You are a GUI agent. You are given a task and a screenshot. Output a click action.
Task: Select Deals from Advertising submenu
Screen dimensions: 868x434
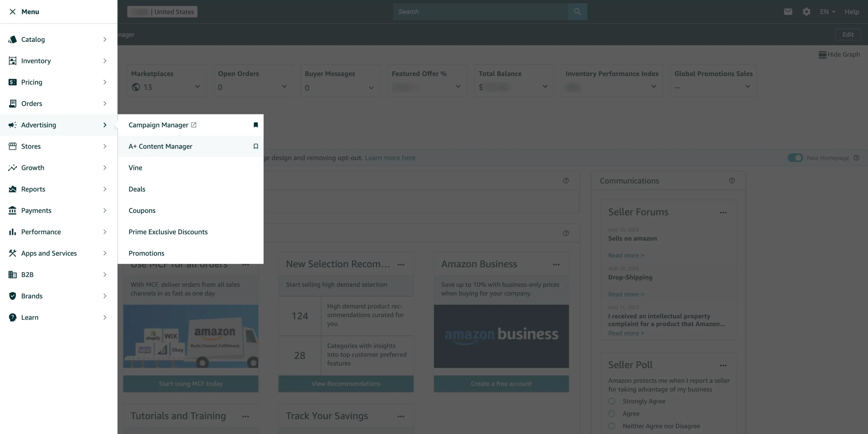tap(137, 188)
